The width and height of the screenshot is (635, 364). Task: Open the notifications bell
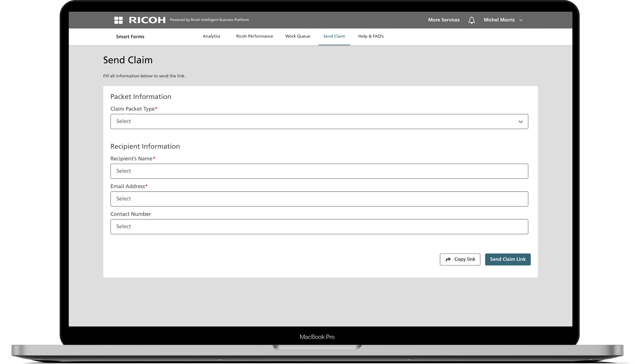point(471,20)
